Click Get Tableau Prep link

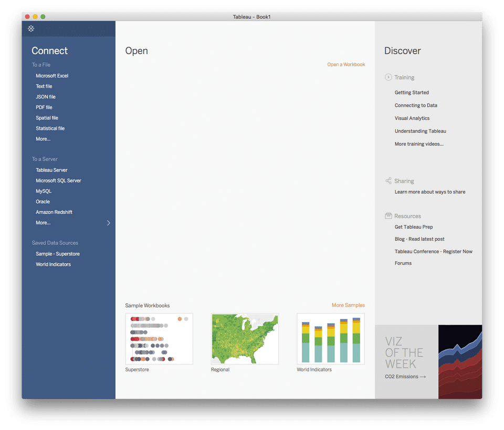coord(414,227)
